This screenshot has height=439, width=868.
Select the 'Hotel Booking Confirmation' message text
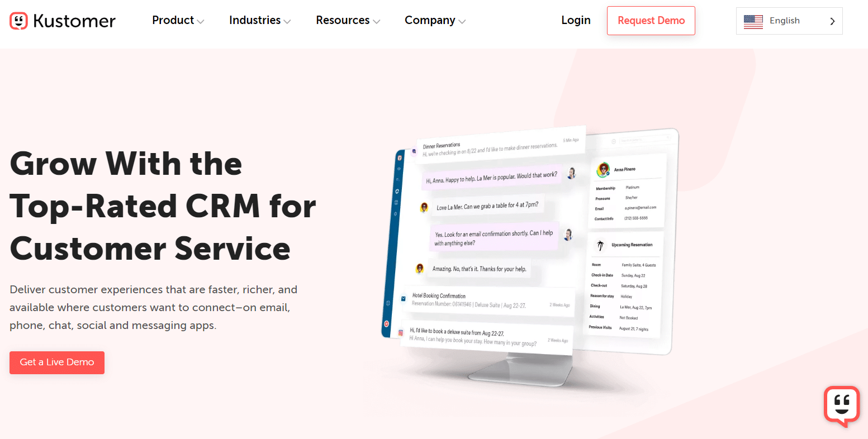pos(439,295)
